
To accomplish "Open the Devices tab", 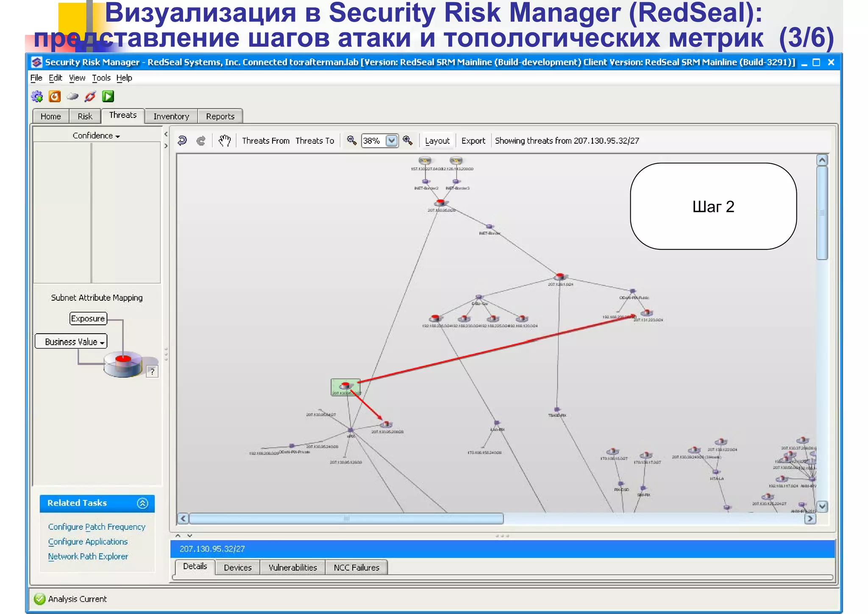I will [x=238, y=567].
